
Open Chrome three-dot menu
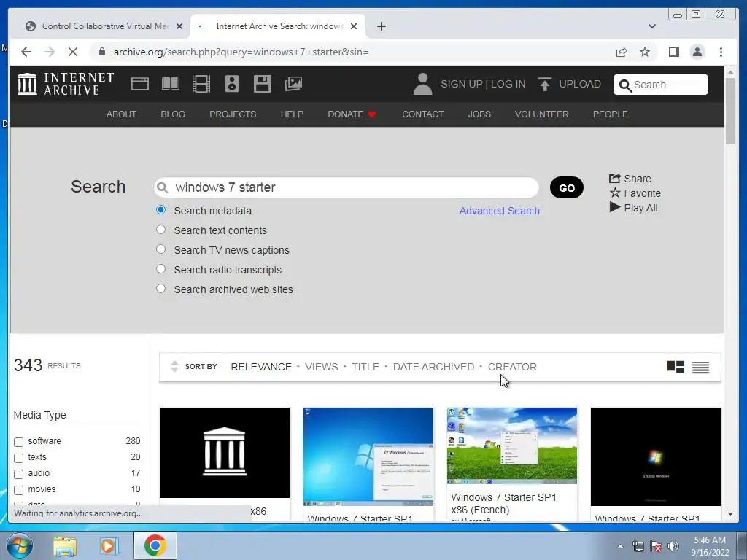point(721,52)
